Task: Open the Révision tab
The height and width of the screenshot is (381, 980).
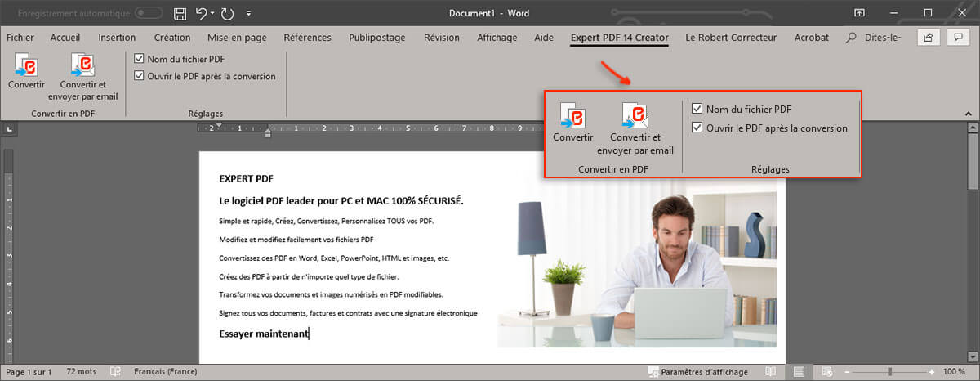Action: [442, 38]
